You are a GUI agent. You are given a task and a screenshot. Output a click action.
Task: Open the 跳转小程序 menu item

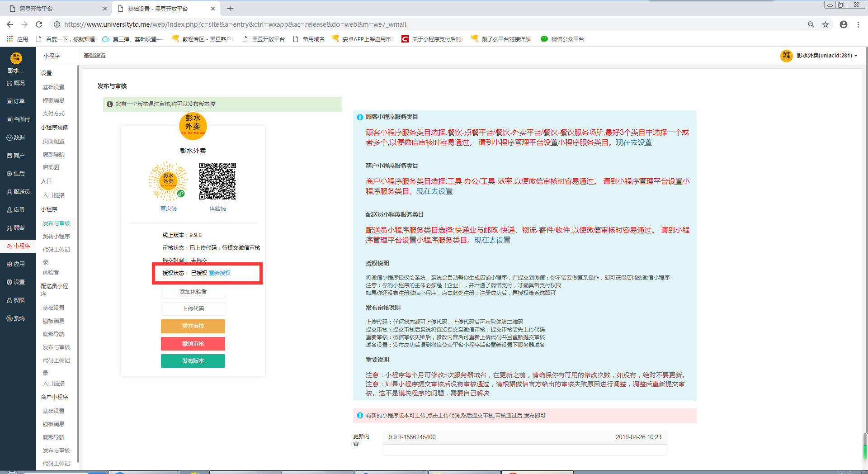(x=56, y=237)
